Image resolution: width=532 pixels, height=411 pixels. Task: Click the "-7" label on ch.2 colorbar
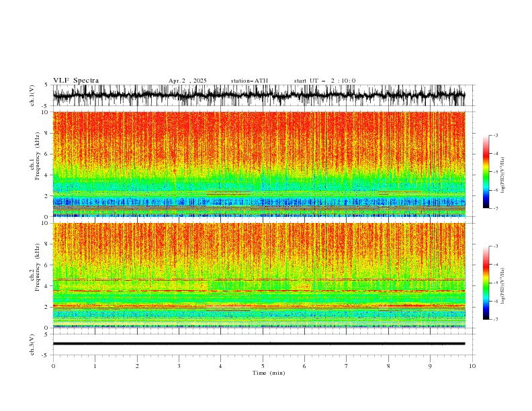496,320
